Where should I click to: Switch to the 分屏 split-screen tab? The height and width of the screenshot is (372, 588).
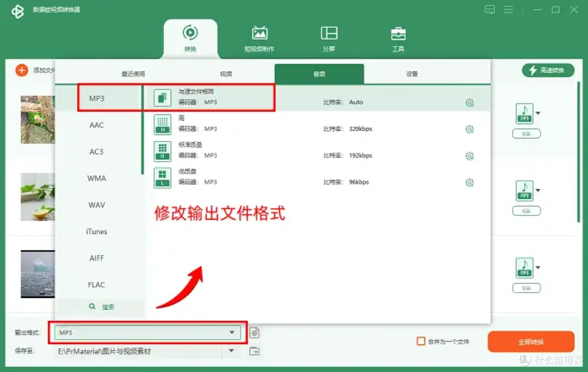click(329, 39)
